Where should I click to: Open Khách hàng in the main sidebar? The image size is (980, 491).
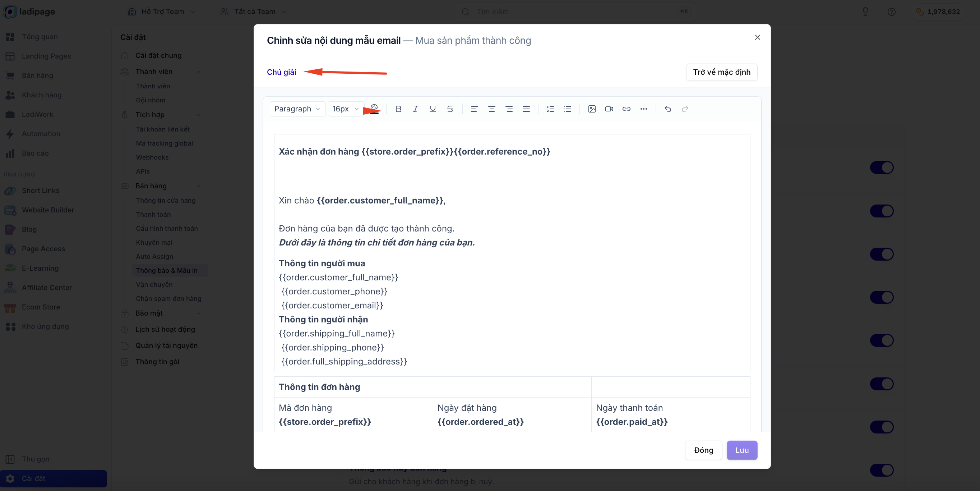(41, 95)
